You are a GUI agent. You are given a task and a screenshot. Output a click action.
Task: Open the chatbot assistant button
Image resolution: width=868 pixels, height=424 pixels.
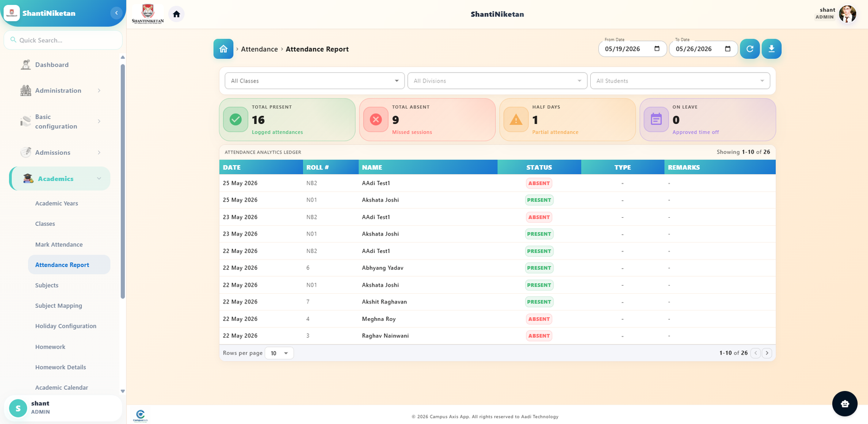point(845,403)
